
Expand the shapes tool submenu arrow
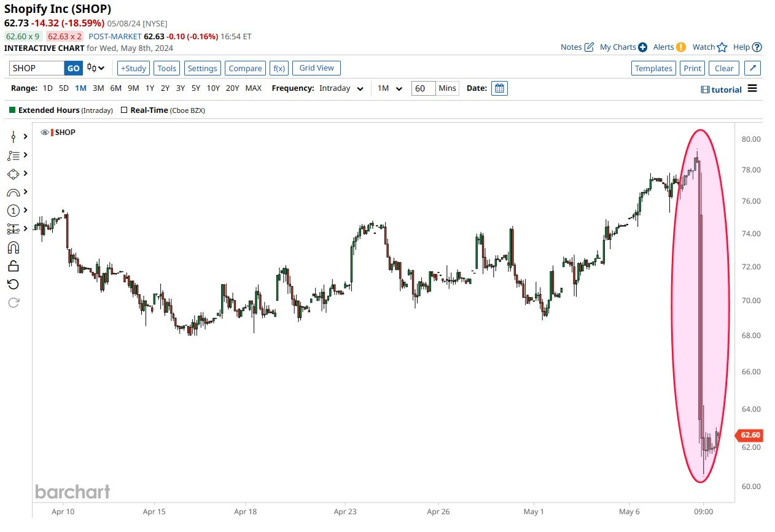[26, 174]
